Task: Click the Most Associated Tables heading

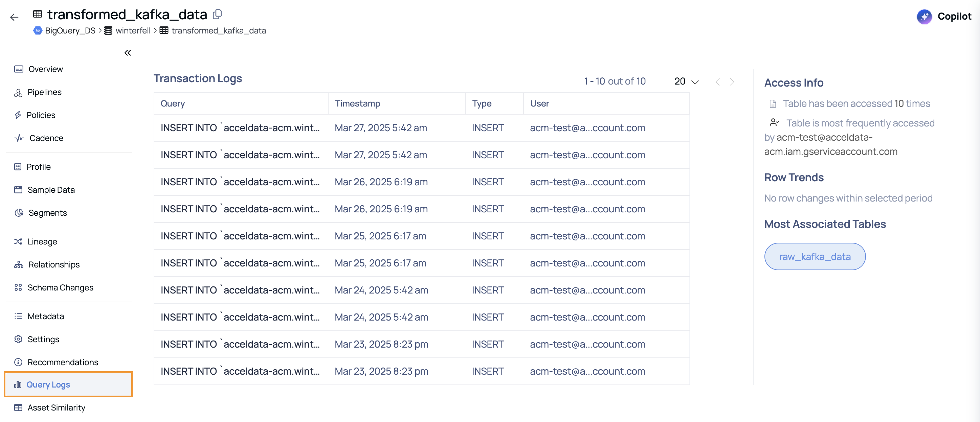Action: pyautogui.click(x=825, y=224)
